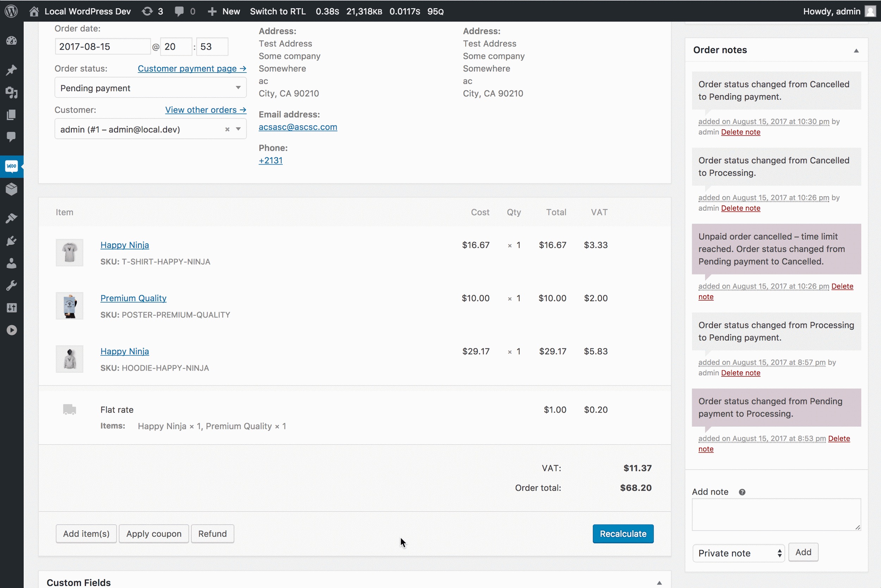Open the Pages sidebar icon
This screenshot has height=588, width=881.
[11, 115]
